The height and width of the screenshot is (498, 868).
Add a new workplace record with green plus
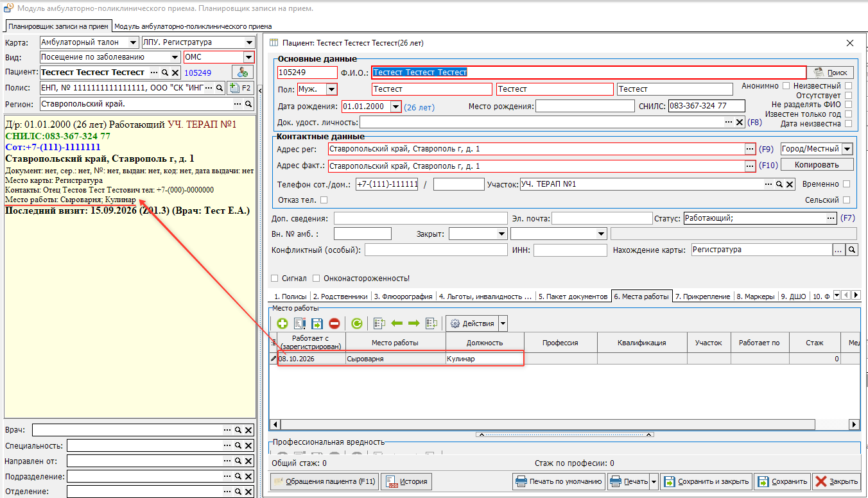(x=282, y=323)
